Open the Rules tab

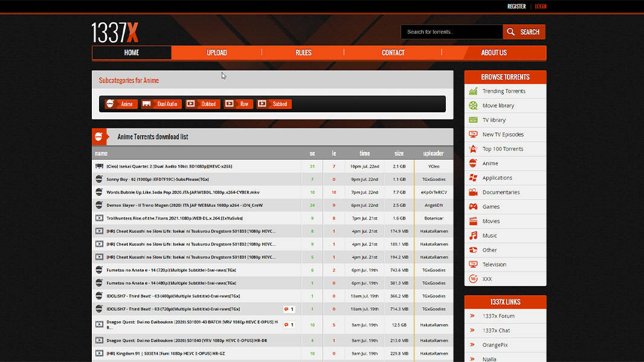[x=303, y=52]
